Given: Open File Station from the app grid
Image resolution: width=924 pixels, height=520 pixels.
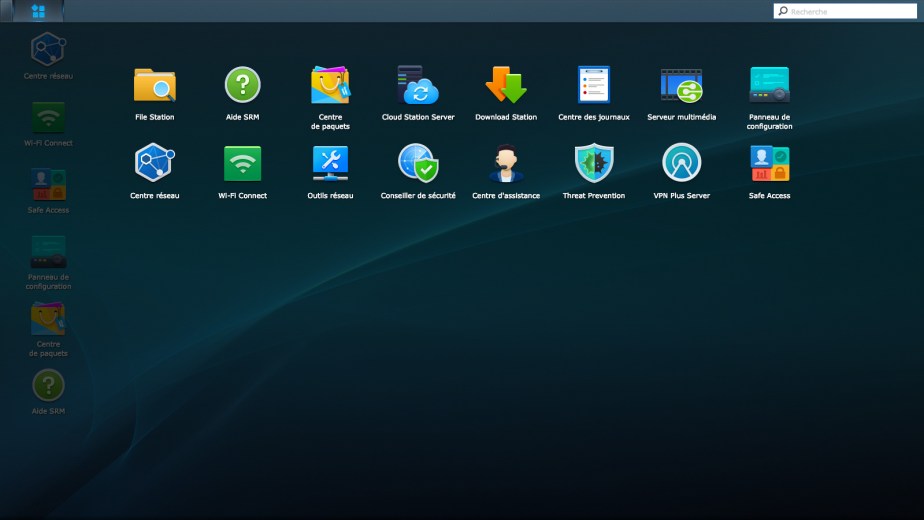Looking at the screenshot, I should [x=154, y=86].
